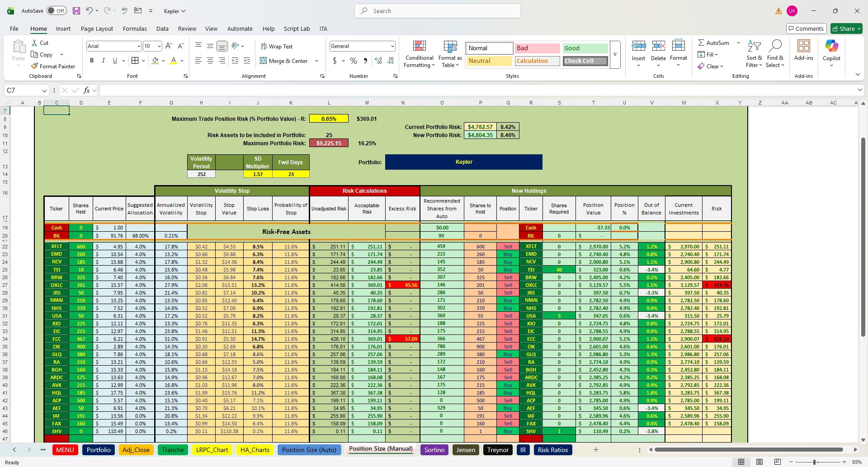868x467 pixels.
Task: Click in the formula bar
Action: tap(477, 91)
